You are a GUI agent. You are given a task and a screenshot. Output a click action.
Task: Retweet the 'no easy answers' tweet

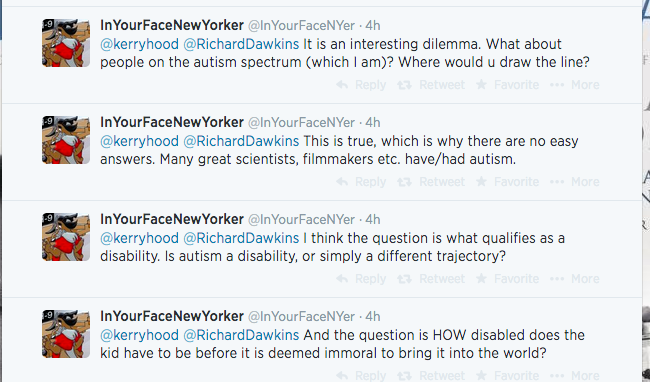431,182
